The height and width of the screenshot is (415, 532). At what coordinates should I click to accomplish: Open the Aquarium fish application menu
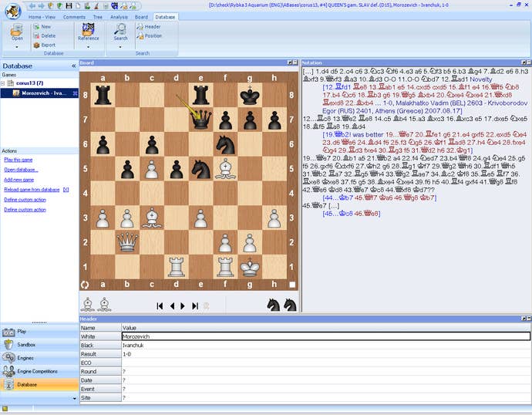tap(13, 12)
